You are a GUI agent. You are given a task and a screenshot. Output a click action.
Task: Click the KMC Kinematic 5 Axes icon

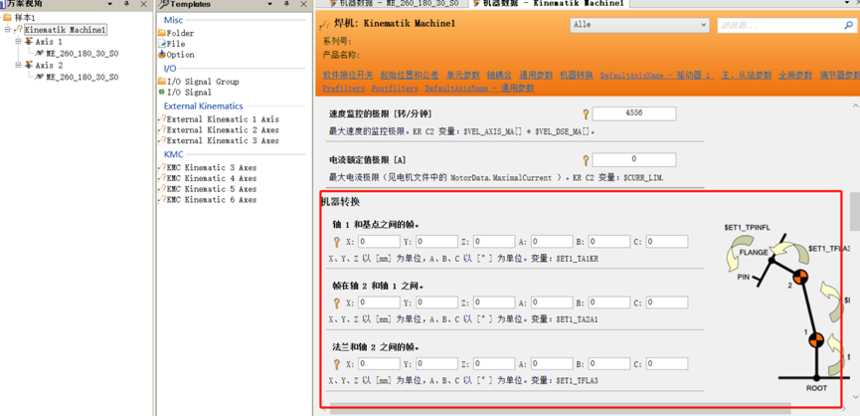point(162,189)
